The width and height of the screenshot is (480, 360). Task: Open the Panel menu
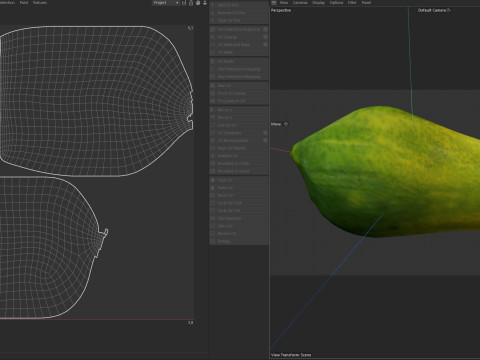coord(366,3)
